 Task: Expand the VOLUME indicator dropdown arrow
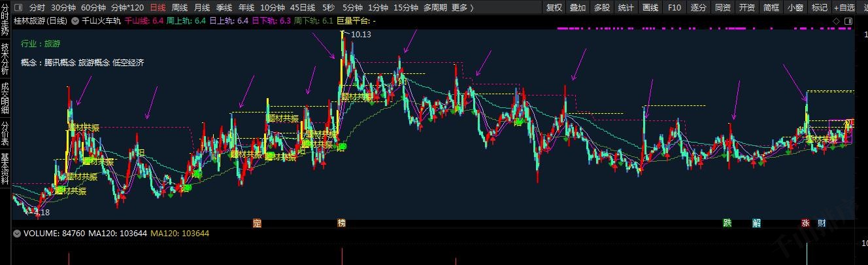[17, 234]
